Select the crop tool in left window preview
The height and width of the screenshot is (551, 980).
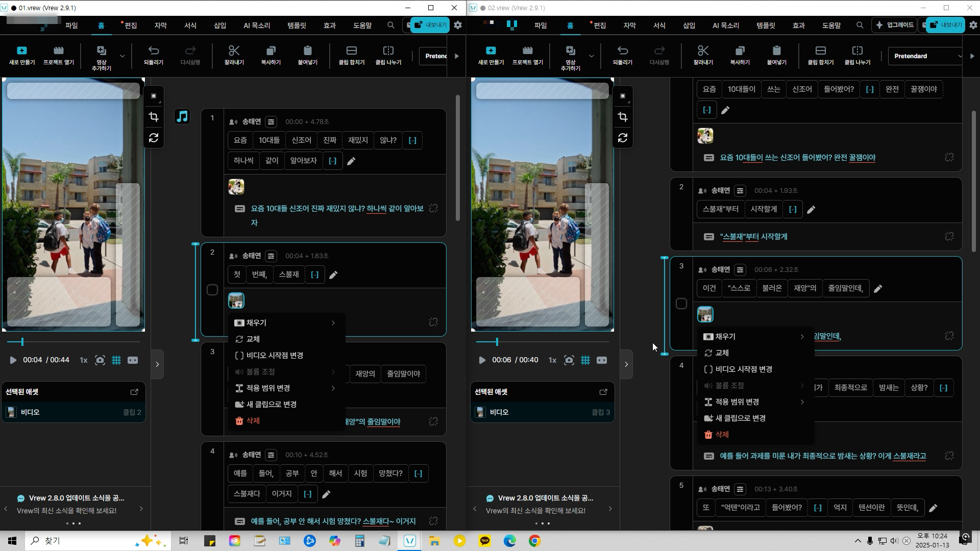(154, 117)
